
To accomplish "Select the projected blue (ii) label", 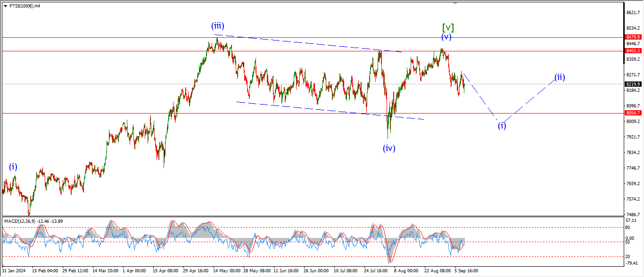I will pyautogui.click(x=559, y=77).
